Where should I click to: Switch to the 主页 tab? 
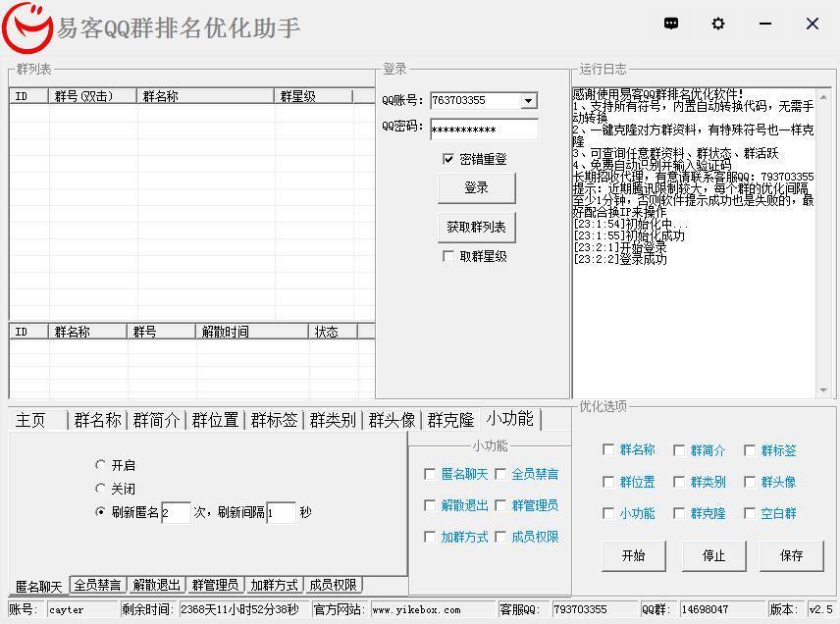tap(38, 420)
